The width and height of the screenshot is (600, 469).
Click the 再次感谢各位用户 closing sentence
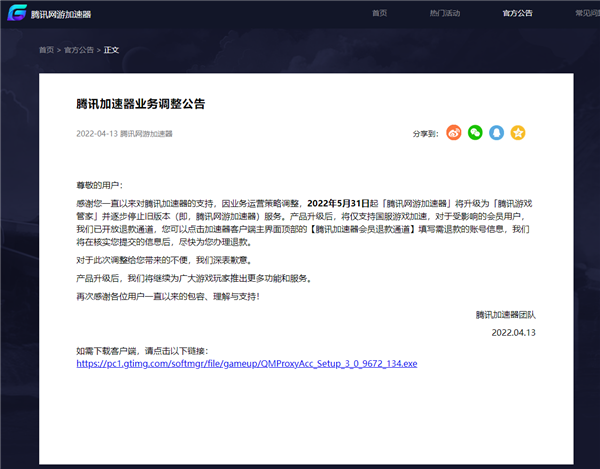[x=168, y=296]
